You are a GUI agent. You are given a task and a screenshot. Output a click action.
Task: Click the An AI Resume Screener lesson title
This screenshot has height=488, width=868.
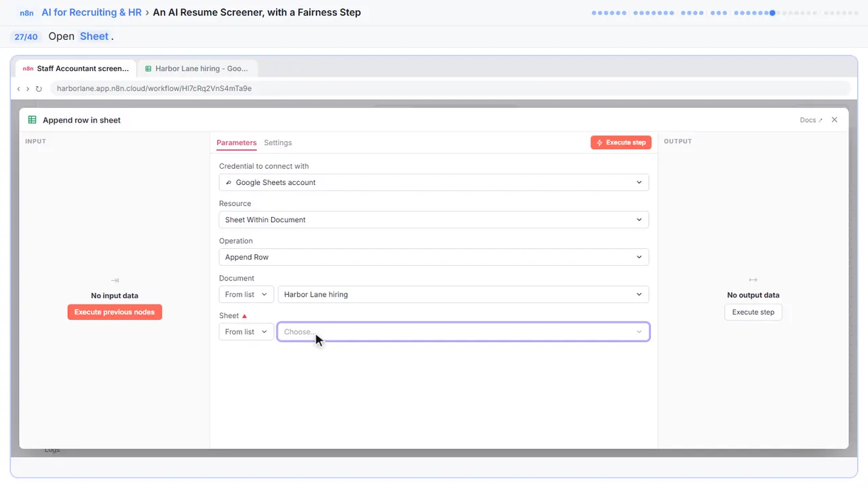257,12
